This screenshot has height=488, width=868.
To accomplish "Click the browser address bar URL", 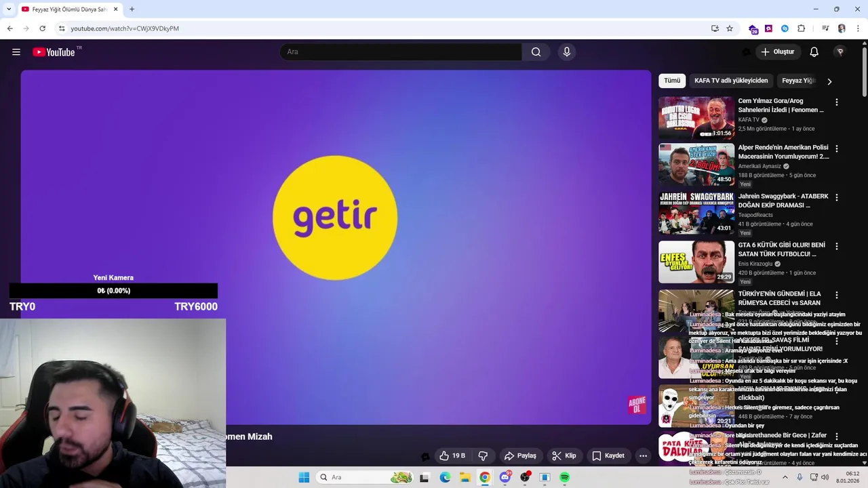I will tap(125, 28).
